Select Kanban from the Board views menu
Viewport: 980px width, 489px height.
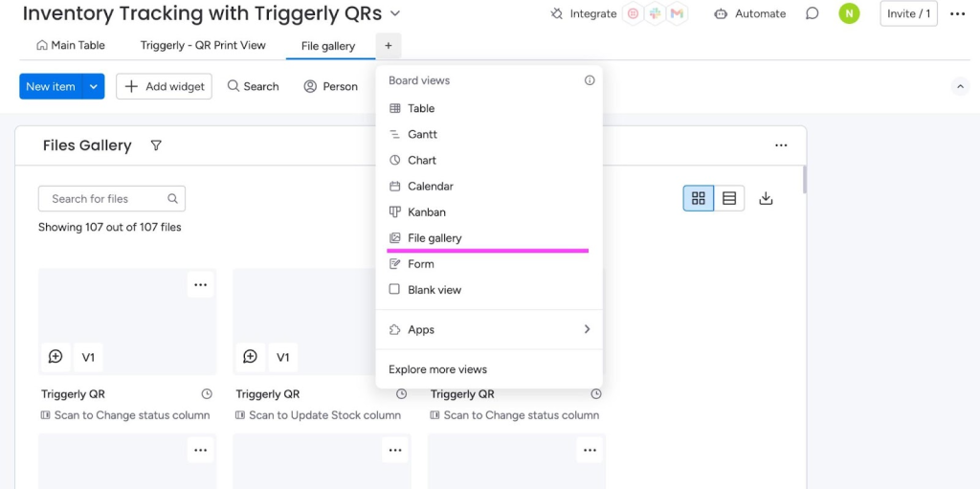click(426, 212)
